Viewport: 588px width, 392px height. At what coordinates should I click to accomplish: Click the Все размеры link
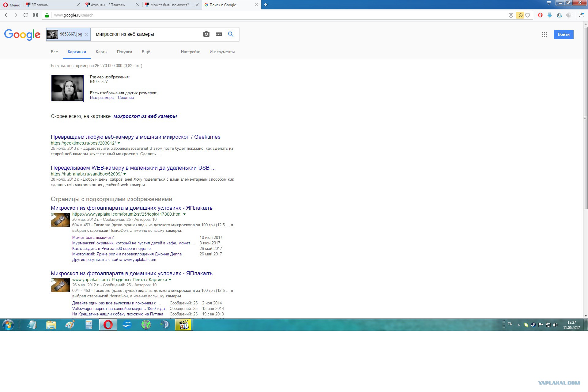coord(102,98)
